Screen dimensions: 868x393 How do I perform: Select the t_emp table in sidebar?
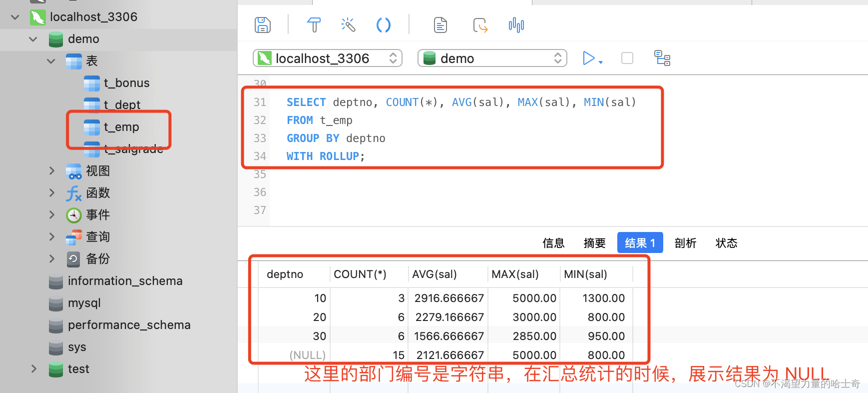tap(121, 127)
